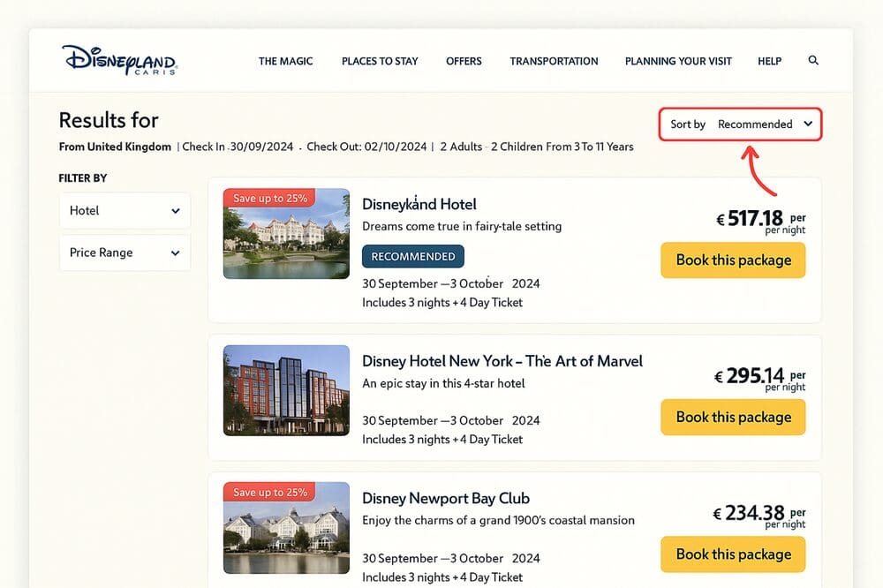Select Planning Your Visit menu
Image resolution: width=883 pixels, height=588 pixels.
(678, 62)
